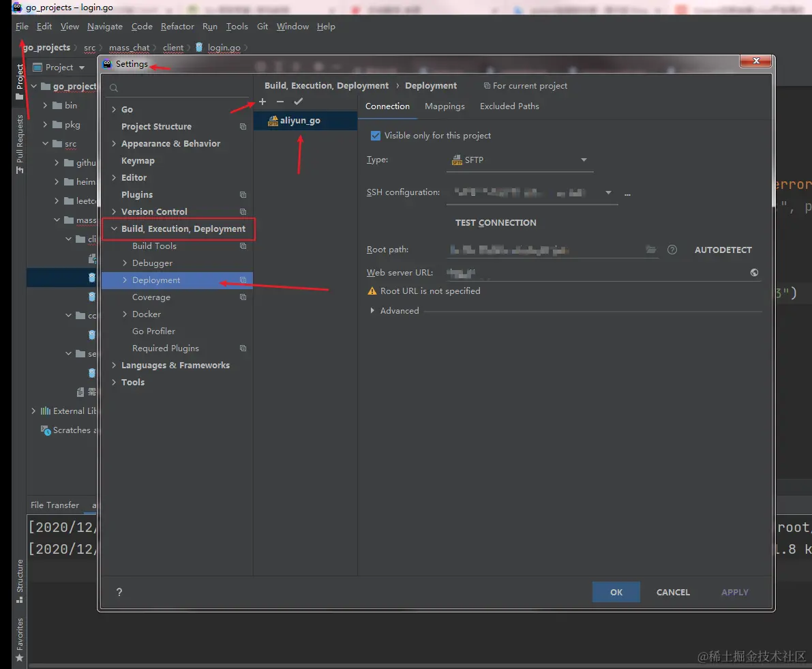Viewport: 812px width, 669px height.
Task: Expand the Go settings category
Action: click(x=114, y=109)
